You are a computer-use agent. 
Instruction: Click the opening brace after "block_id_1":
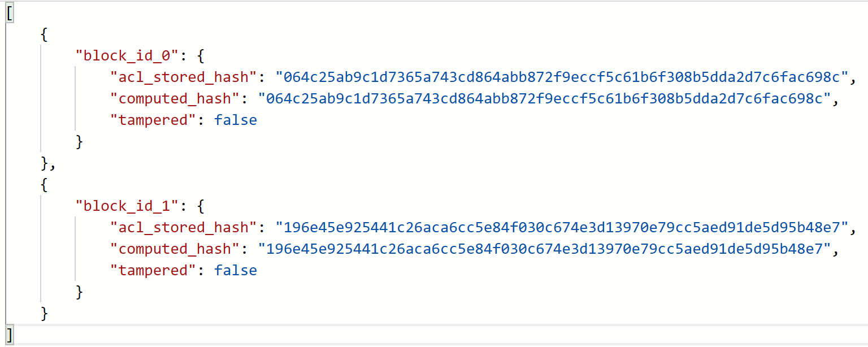201,206
